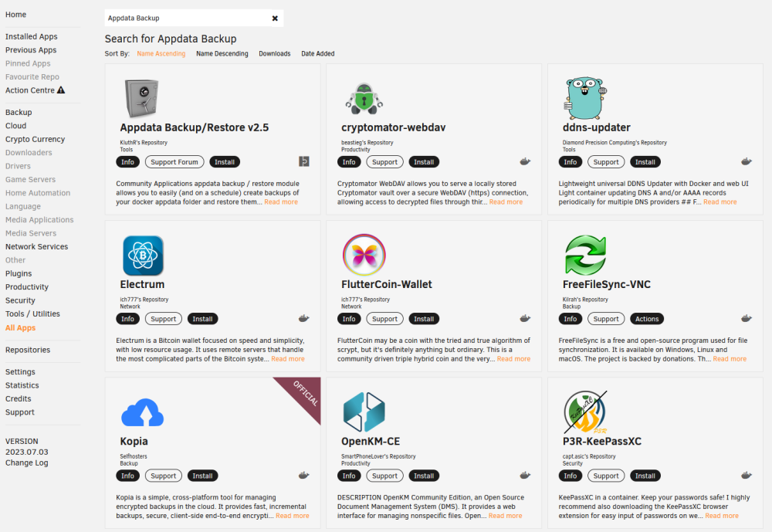Click Install on FlutterCoin-Wallet card
Screen dimensions: 772x532
(424, 319)
